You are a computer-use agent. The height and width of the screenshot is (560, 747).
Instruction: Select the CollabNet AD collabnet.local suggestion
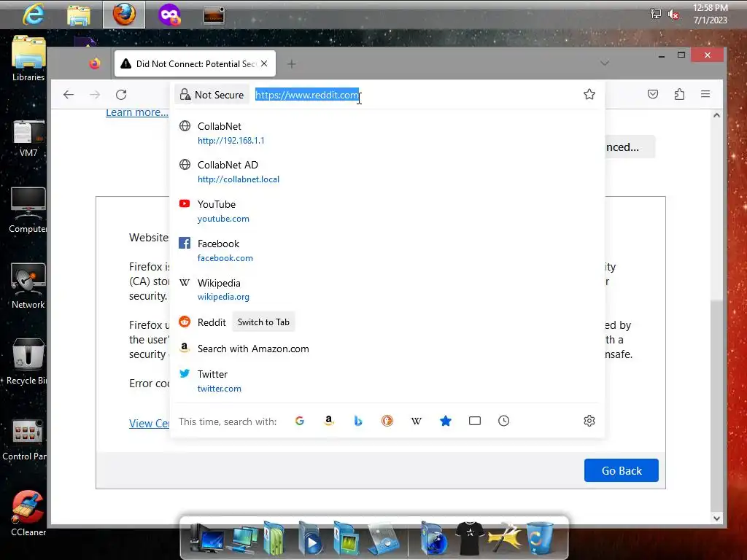coord(387,172)
